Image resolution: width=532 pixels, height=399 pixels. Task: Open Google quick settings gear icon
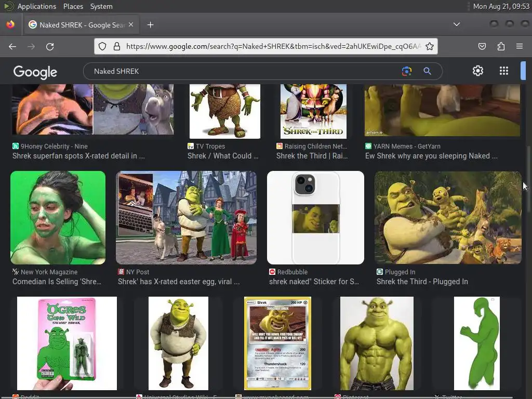tap(478, 71)
